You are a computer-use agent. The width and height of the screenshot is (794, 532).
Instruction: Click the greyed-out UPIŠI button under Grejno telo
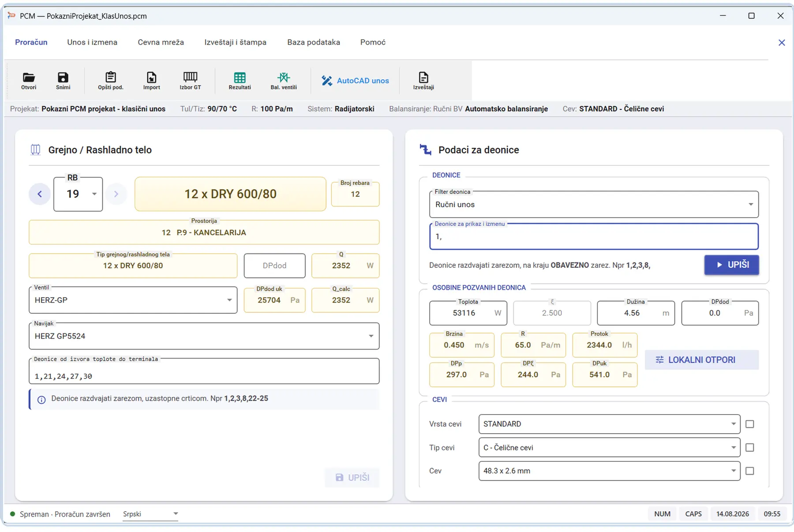(x=352, y=477)
